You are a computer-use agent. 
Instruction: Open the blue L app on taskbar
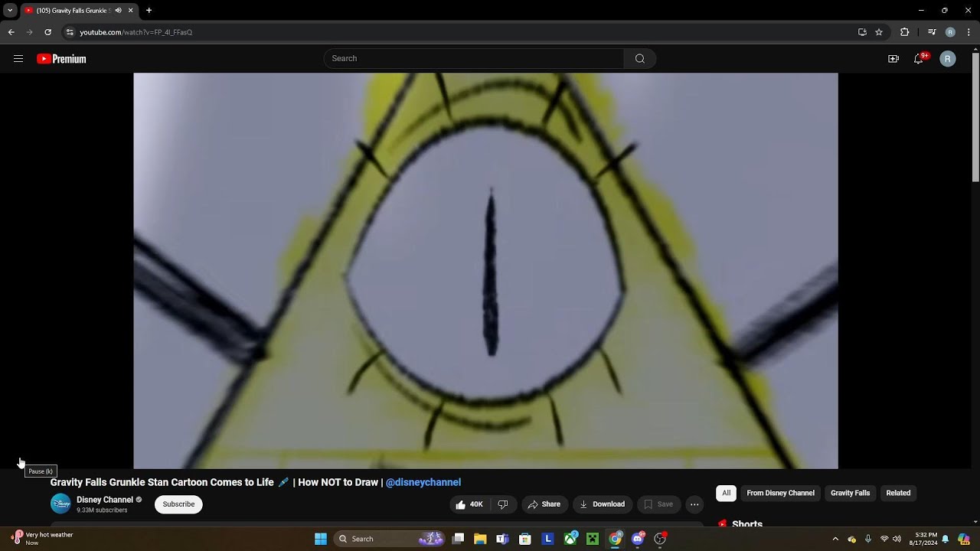[547, 539]
